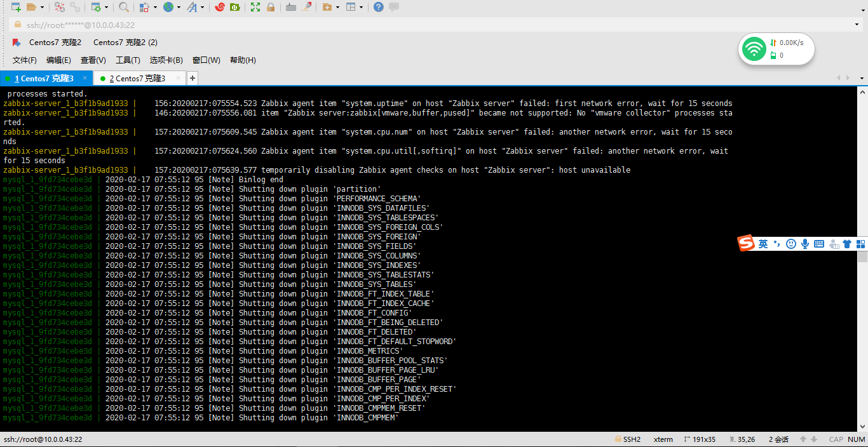Open 'Centos7 克隆2' quick link
868x447 pixels.
55,43
